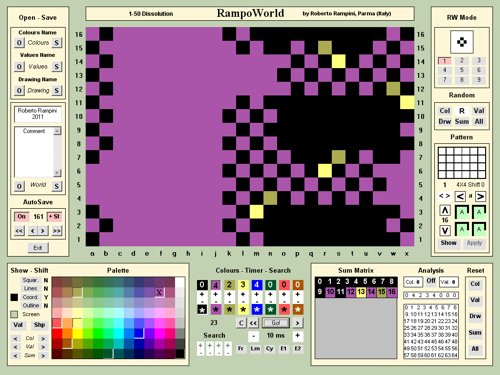Increase timer with the plus button

(x=297, y=336)
